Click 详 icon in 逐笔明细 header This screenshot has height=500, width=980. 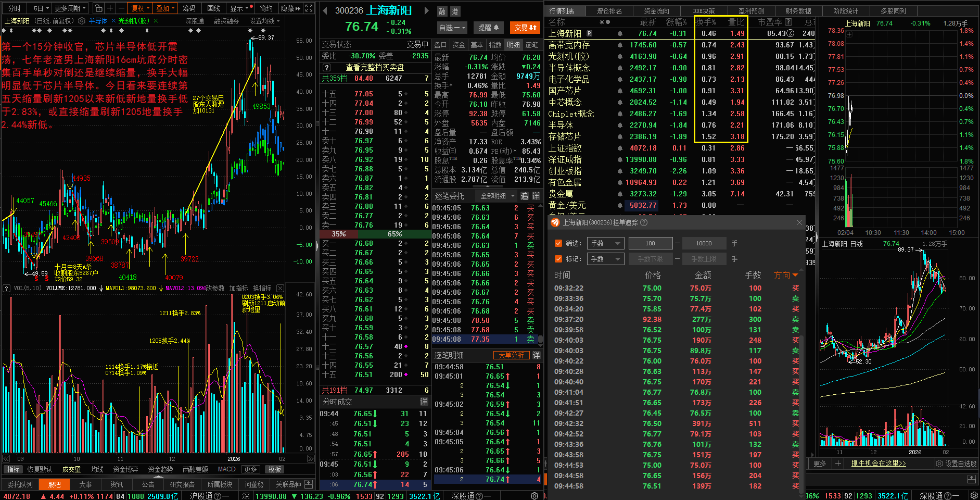click(536, 355)
